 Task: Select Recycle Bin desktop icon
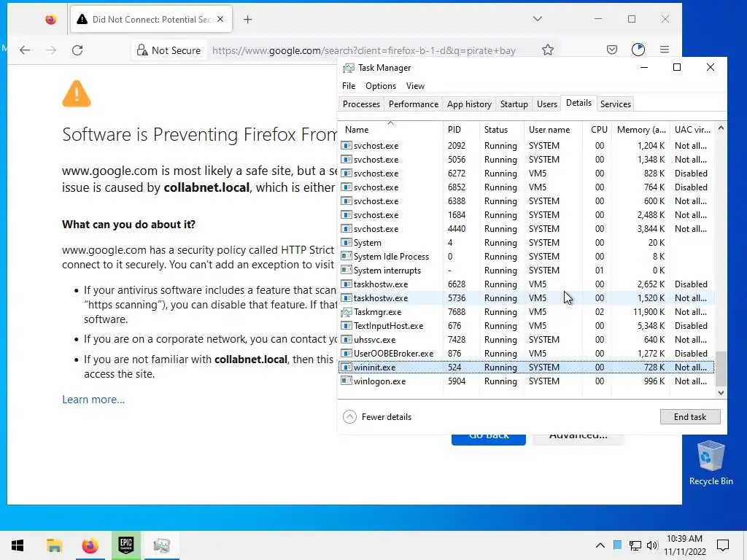tap(711, 463)
